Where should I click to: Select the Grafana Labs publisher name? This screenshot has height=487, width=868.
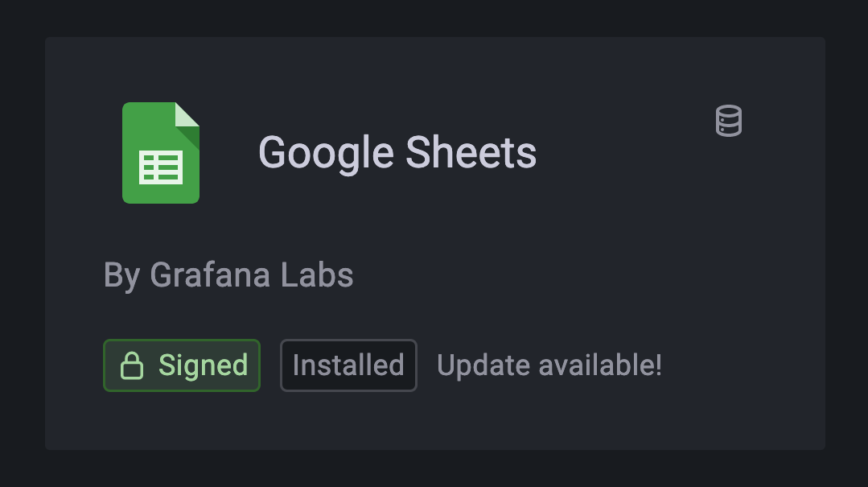coord(251,274)
